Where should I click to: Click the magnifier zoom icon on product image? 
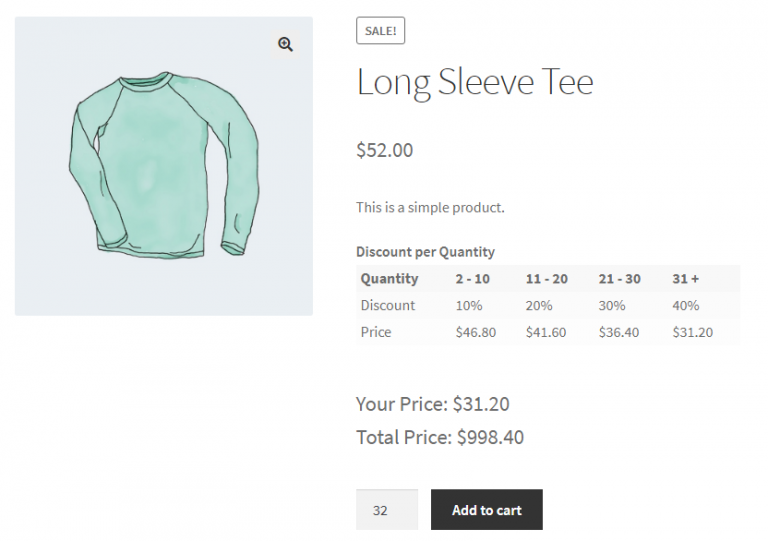point(286,44)
